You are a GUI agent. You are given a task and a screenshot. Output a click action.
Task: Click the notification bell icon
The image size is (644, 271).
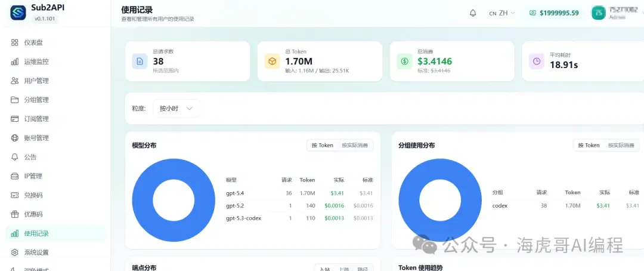point(473,13)
